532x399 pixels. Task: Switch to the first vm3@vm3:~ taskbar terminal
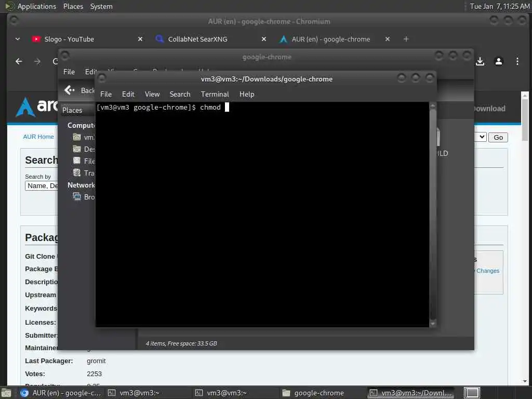(x=148, y=393)
